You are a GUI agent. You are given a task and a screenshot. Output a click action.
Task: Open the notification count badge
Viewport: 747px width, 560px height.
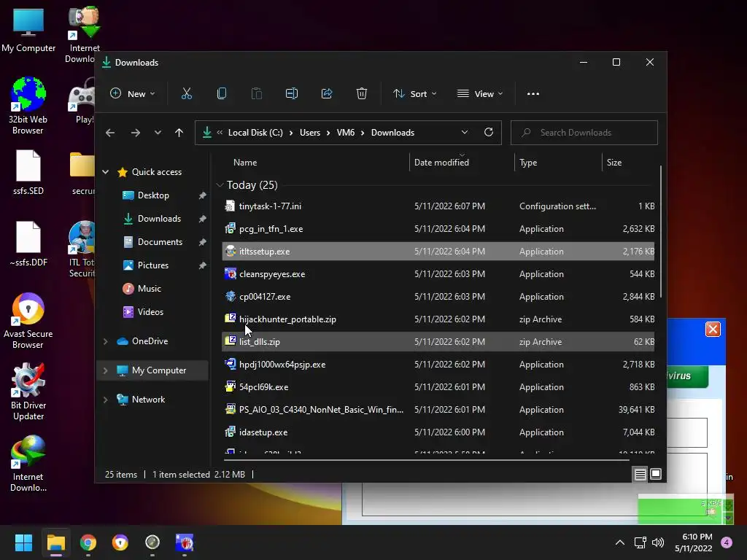point(727,542)
